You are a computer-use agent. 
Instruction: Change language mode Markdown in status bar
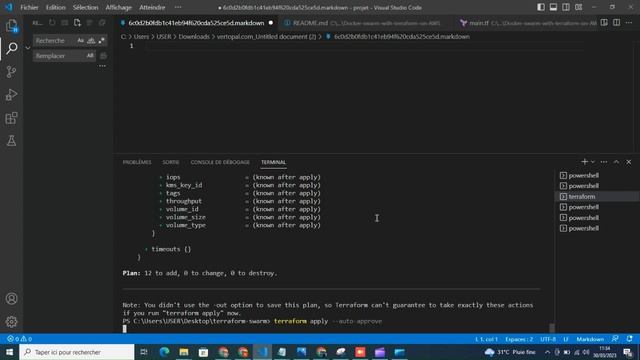[x=590, y=339]
